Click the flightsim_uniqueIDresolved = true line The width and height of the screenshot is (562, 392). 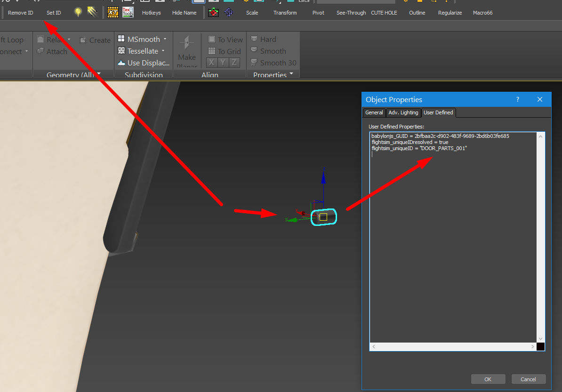point(409,142)
